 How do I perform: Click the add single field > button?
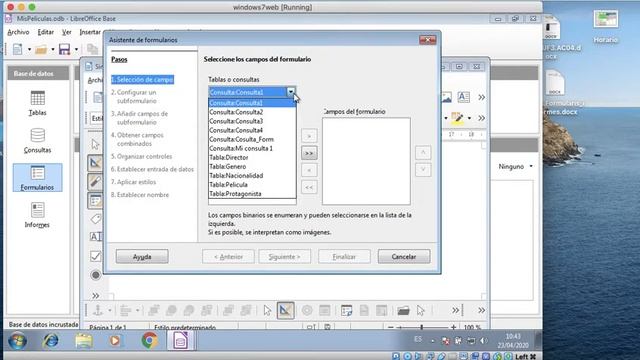pos(309,136)
